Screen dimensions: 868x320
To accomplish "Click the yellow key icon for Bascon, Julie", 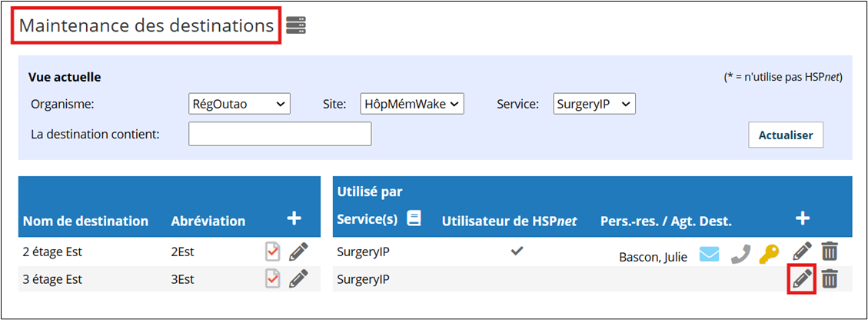I will pos(769,253).
